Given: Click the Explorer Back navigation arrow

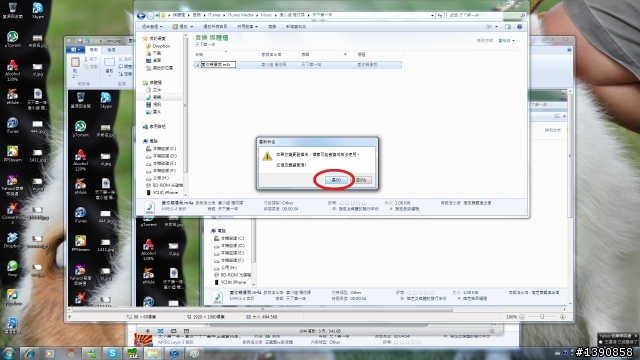Looking at the screenshot, I should click(141, 16).
